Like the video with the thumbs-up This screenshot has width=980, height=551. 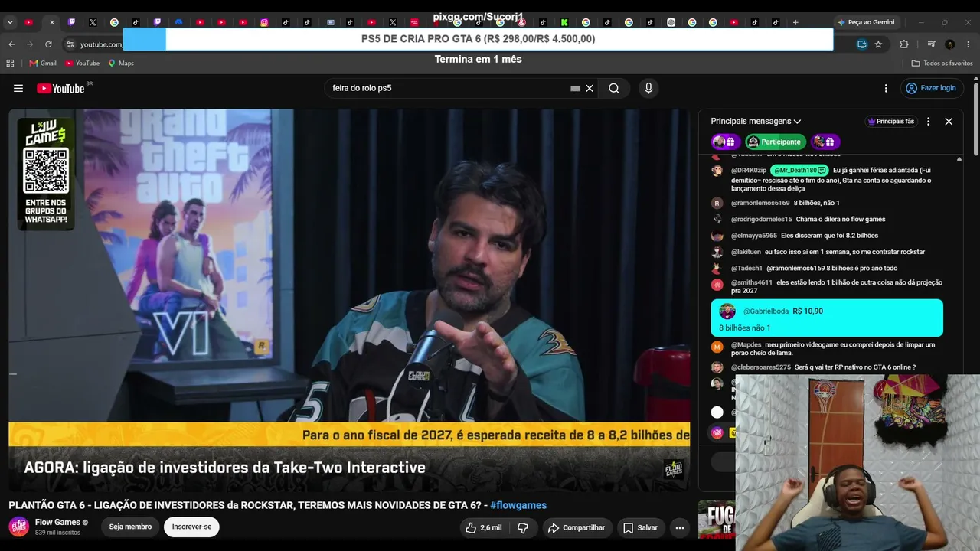[x=483, y=527]
